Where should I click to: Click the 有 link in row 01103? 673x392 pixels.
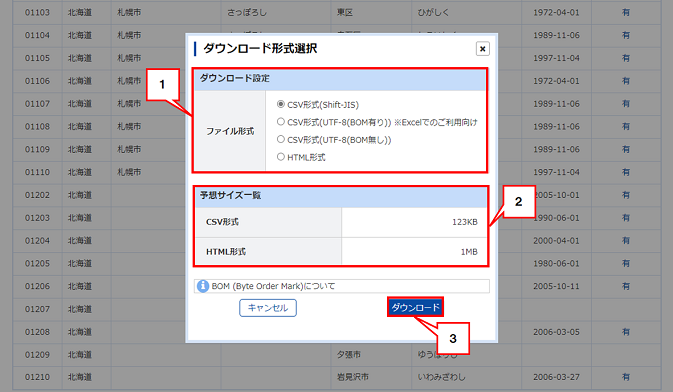click(x=626, y=12)
